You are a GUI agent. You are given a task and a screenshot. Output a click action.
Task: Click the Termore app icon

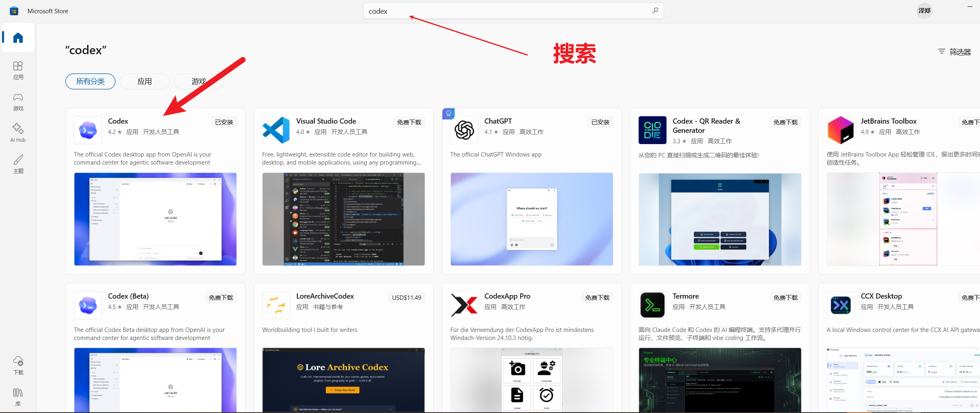point(653,305)
